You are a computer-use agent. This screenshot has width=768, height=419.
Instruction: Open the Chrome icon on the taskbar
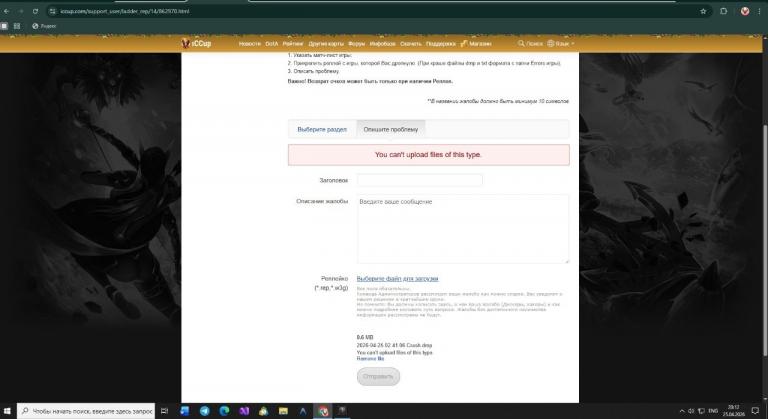(323, 411)
